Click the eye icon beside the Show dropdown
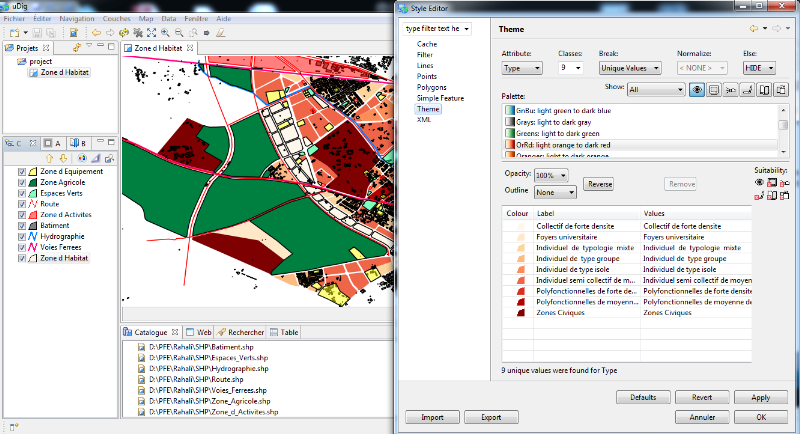 tap(697, 89)
